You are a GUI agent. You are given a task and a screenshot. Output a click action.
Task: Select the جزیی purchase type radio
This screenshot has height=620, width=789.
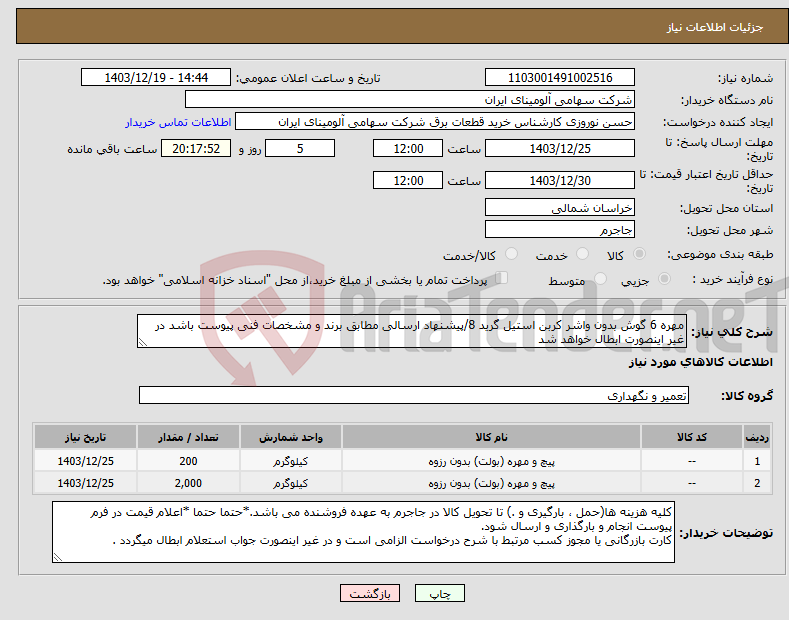pos(664,279)
